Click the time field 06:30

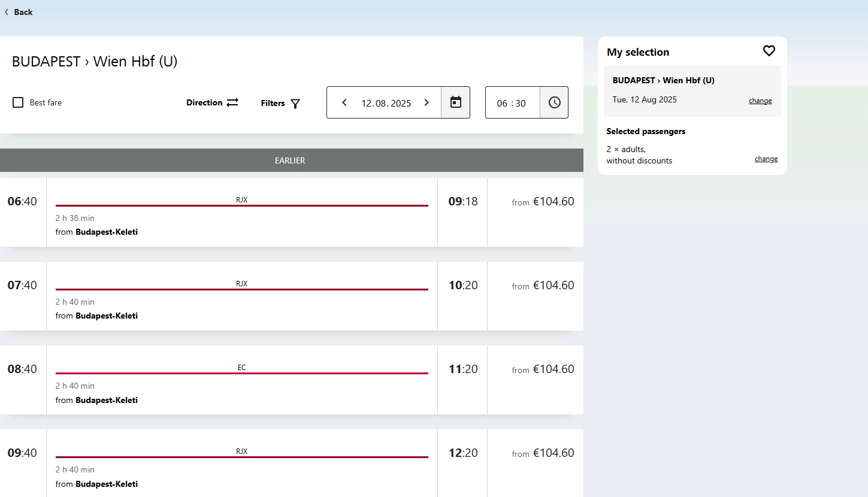(x=512, y=103)
